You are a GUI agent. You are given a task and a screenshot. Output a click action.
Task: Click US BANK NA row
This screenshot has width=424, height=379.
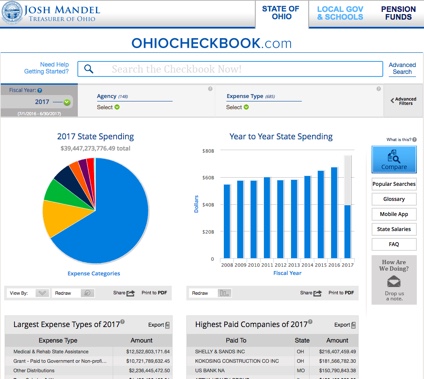[272, 370]
